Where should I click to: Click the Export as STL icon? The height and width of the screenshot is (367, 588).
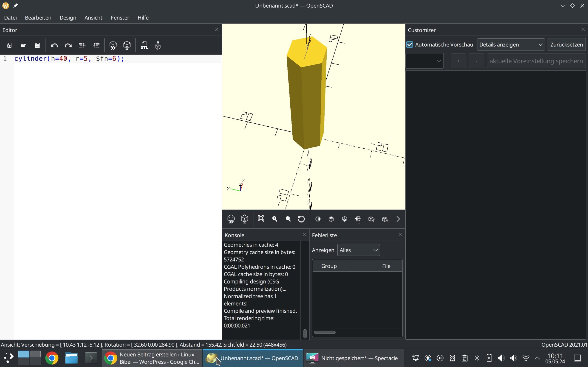[x=144, y=45]
